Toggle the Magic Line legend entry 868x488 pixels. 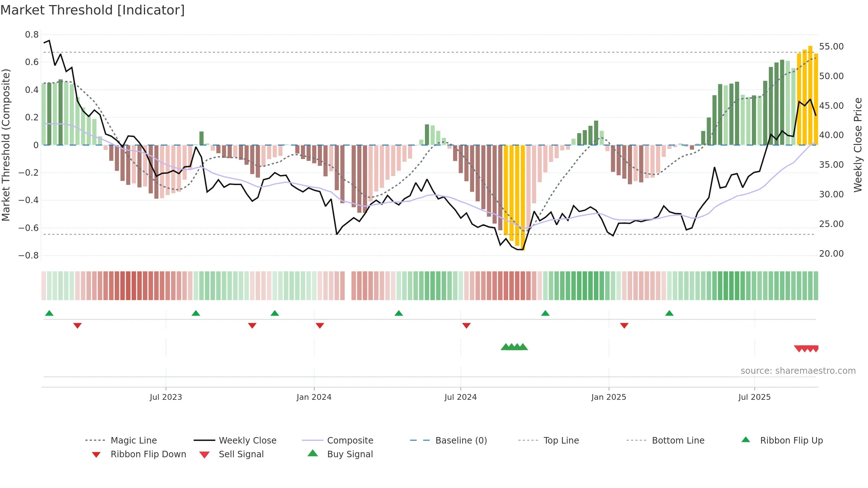121,440
